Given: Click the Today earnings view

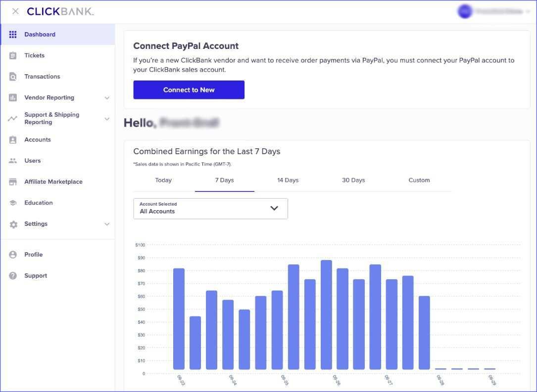Looking at the screenshot, I should coord(163,180).
